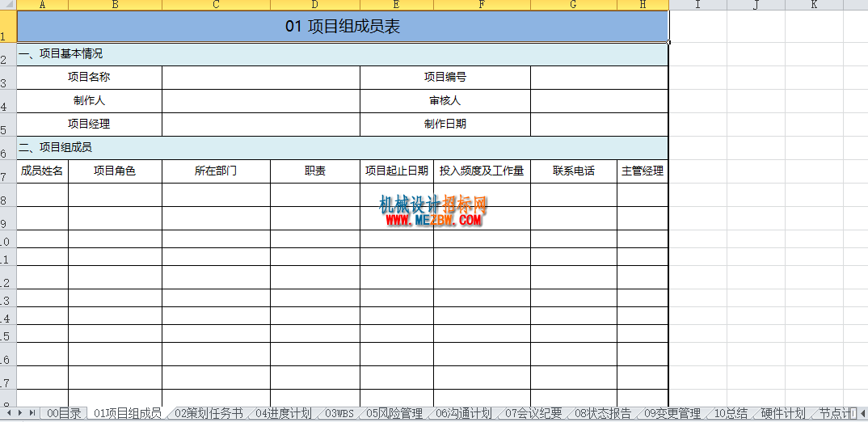Click the 制作人 label cell

89,101
